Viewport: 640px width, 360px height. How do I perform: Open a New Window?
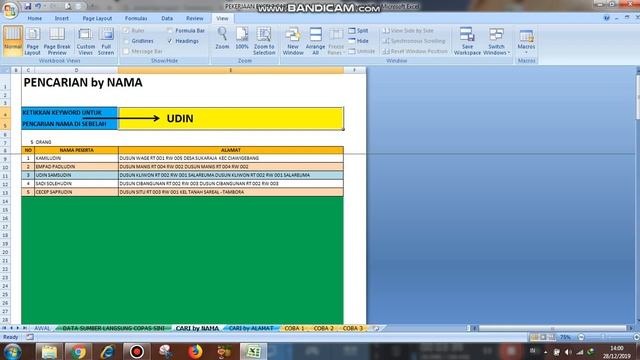pyautogui.click(x=293, y=41)
